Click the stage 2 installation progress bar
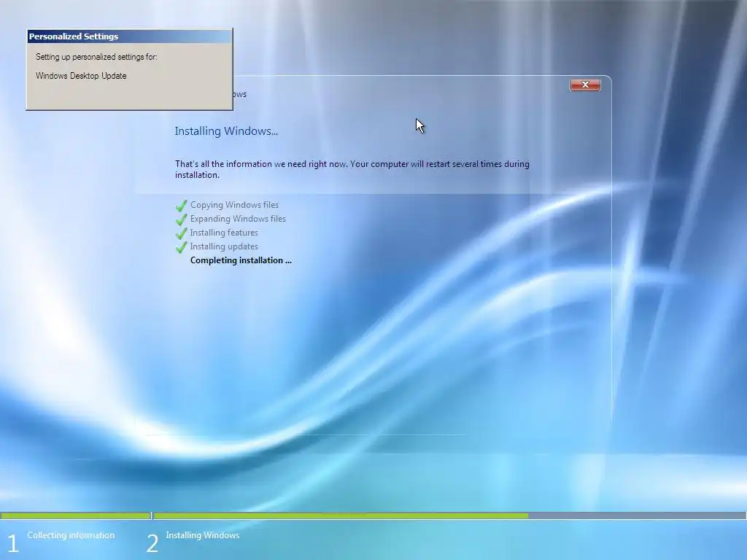Image resolution: width=747 pixels, height=560 pixels. click(449, 516)
